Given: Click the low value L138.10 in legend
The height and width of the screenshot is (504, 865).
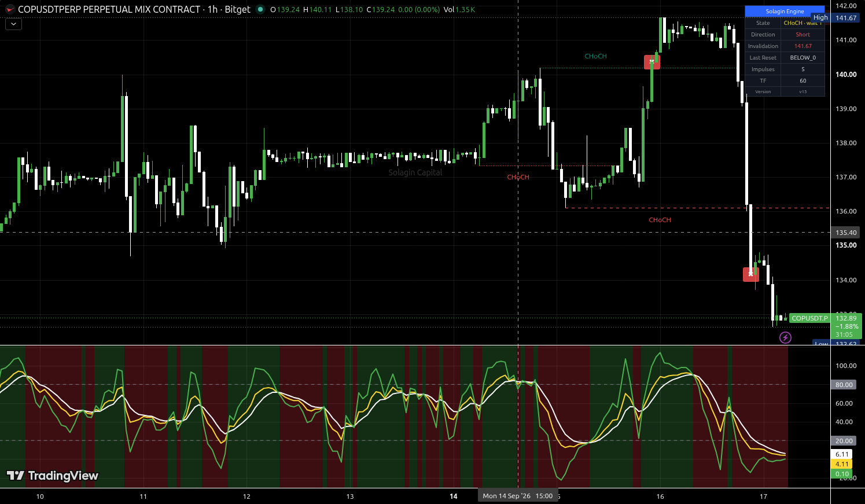Looking at the screenshot, I should click(x=349, y=10).
